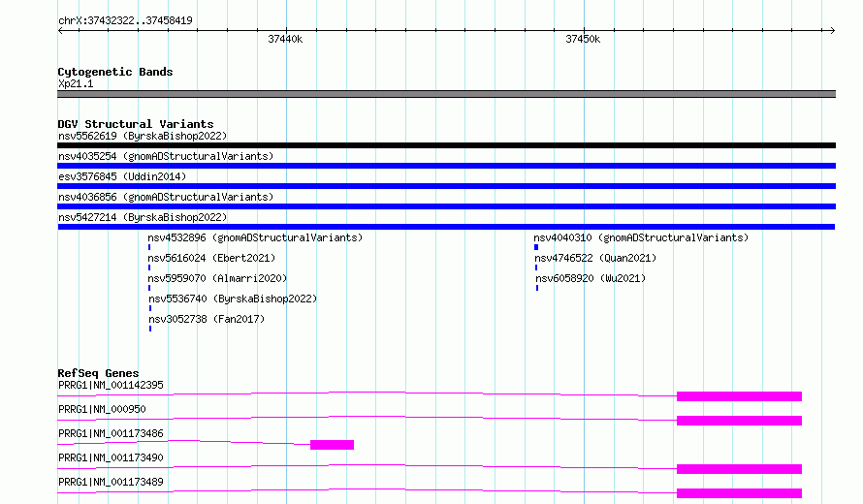Viewport: 863px width, 504px height.
Task: Click PRRG1|NM_000950 transcript label
Action: pyautogui.click(x=102, y=409)
